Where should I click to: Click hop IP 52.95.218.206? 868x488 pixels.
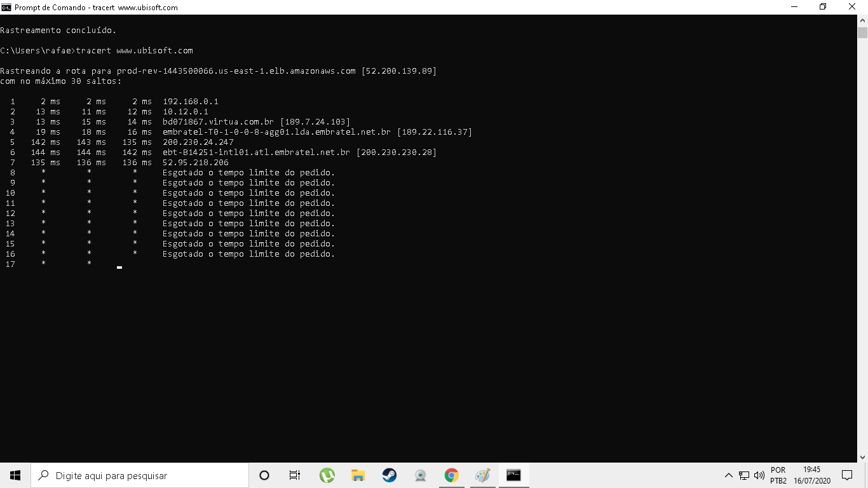pos(196,162)
